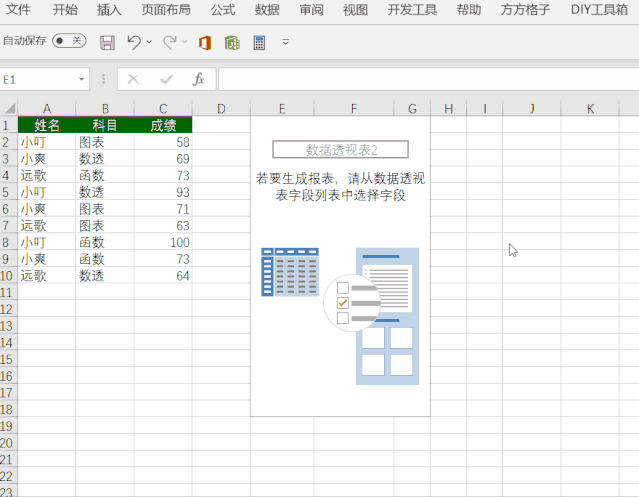The width and height of the screenshot is (639, 497).
Task: Click the Redo arrow icon
Action: tap(170, 42)
